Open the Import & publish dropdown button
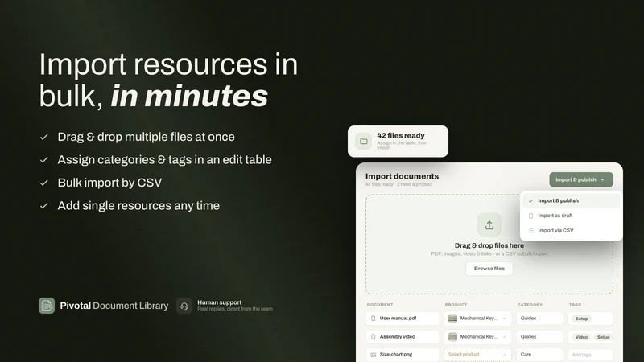 581,179
